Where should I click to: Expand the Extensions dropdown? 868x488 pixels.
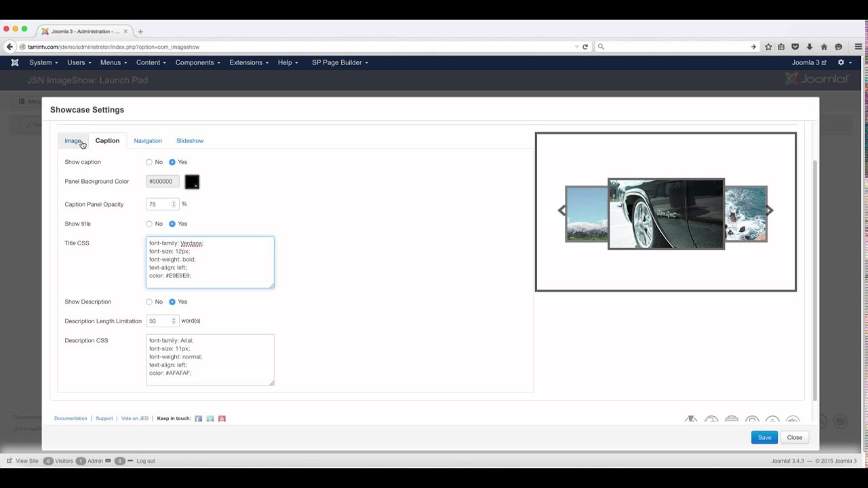(x=249, y=62)
